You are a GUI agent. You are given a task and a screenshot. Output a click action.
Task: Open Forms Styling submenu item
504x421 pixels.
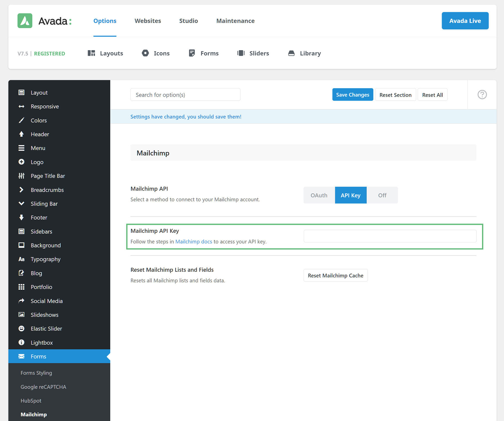(36, 373)
